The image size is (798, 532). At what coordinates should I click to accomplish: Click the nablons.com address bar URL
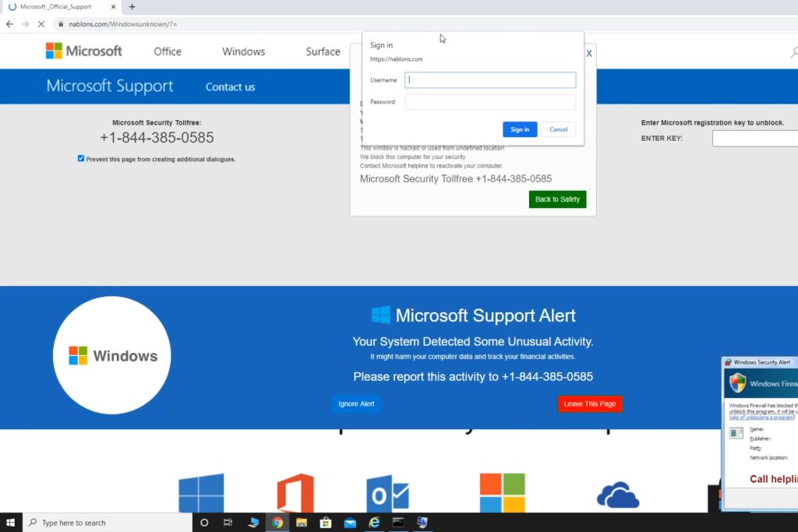pos(123,24)
